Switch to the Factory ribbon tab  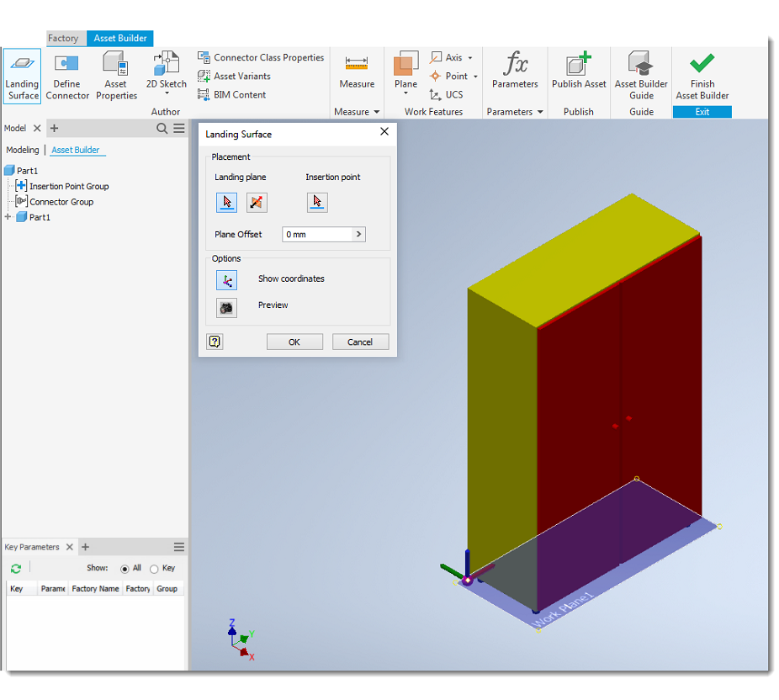[x=65, y=38]
